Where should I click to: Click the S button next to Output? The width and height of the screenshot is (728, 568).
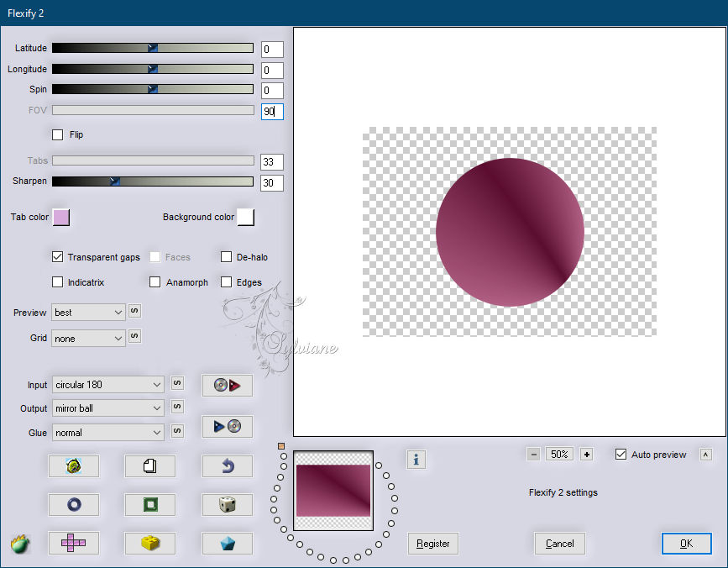177,407
